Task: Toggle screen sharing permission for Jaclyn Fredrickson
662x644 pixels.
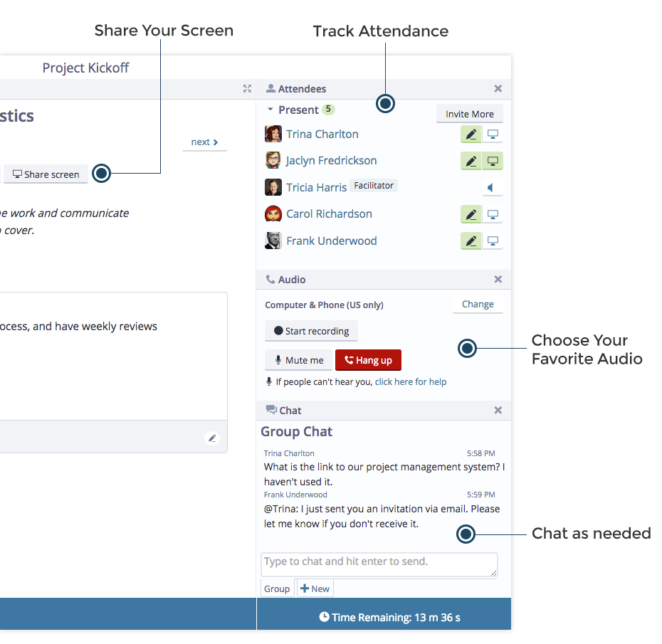Action: pyautogui.click(x=493, y=161)
